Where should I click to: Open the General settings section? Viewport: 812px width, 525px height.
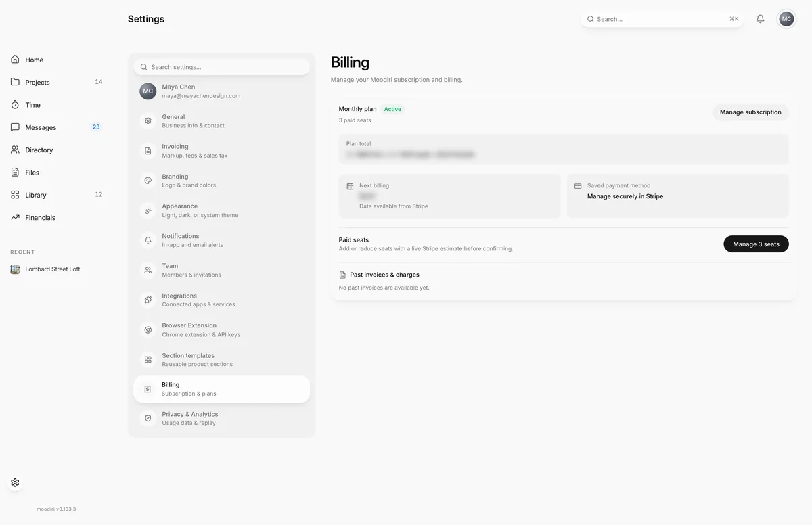click(x=222, y=121)
